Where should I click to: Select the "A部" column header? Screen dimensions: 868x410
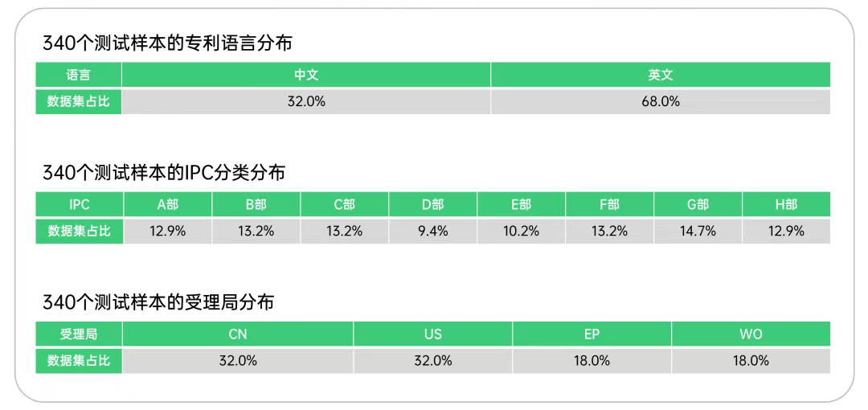pyautogui.click(x=168, y=205)
